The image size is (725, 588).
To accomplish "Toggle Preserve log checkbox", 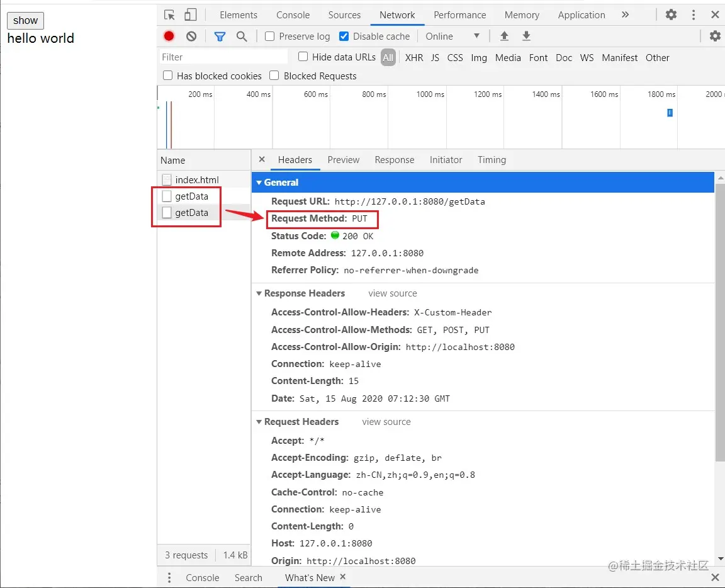I will coord(269,36).
